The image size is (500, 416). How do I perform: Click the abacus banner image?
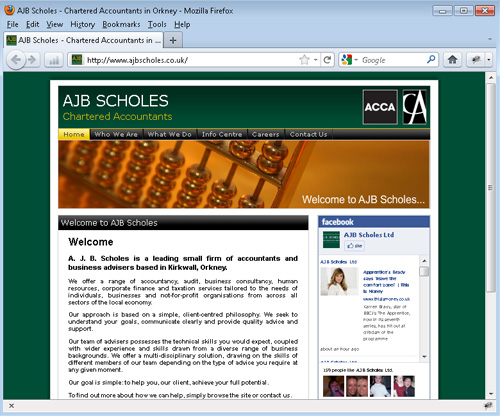pos(244,174)
